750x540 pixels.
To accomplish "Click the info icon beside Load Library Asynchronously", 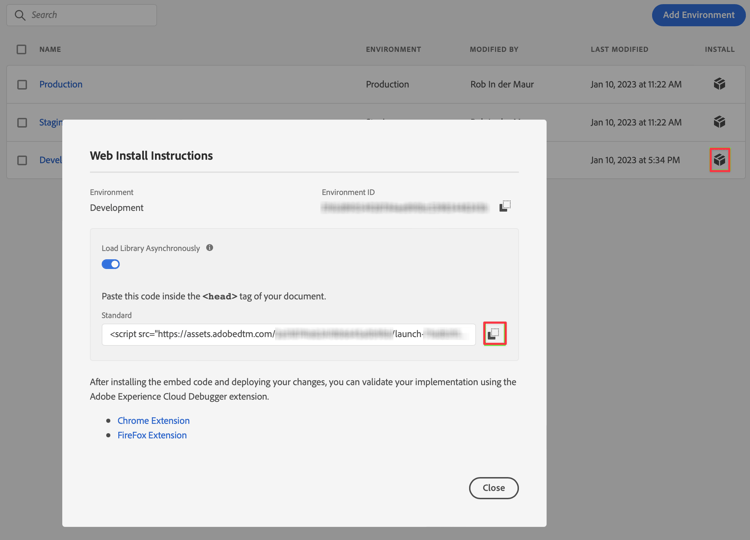I will [210, 248].
